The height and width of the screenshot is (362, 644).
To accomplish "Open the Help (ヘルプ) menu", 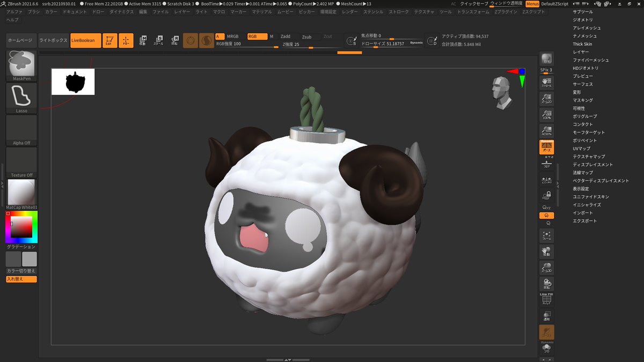I will pos(12,19).
